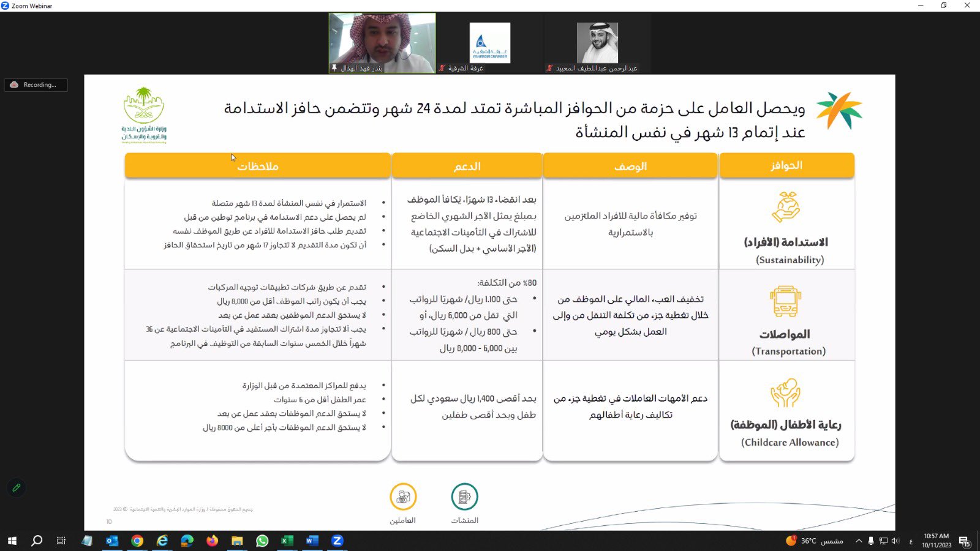980x551 pixels.
Task: Click the الوصف column header
Action: 630,166
